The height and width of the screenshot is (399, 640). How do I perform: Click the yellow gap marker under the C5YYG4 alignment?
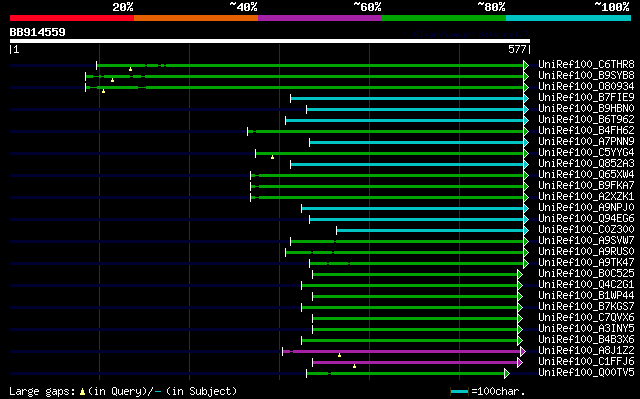[x=272, y=157]
